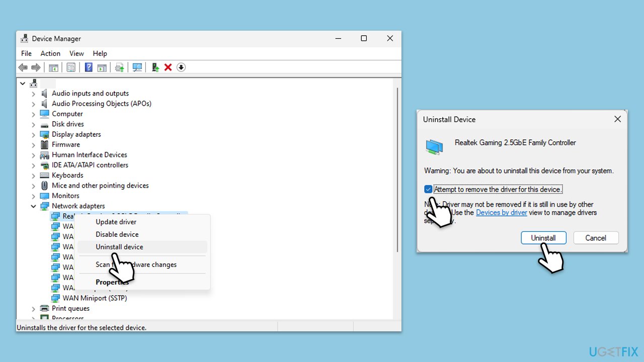644x362 pixels.
Task: Choose Disable device from context menu
Action: click(141, 234)
